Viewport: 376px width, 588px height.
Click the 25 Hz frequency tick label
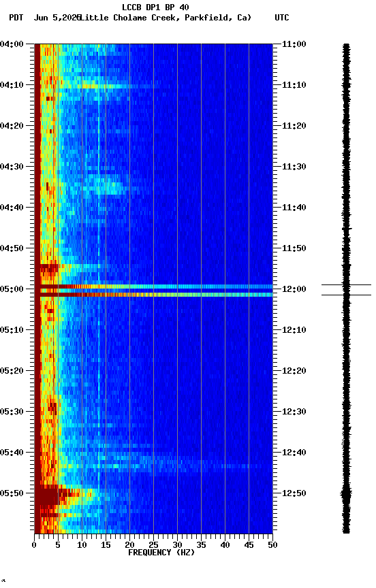(153, 545)
